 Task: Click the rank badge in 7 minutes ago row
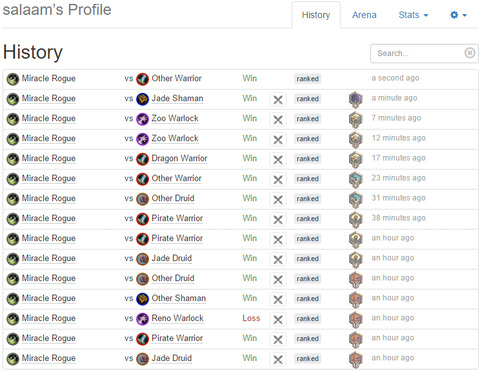coord(355,119)
